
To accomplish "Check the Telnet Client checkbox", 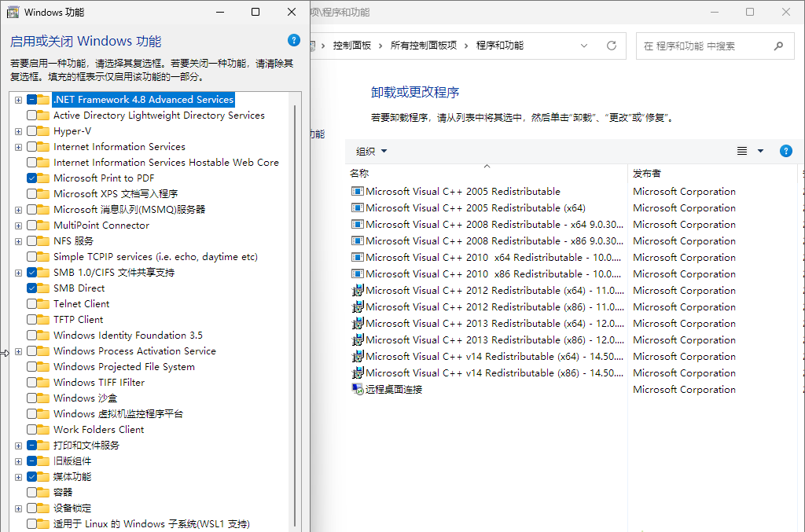I will (x=31, y=303).
